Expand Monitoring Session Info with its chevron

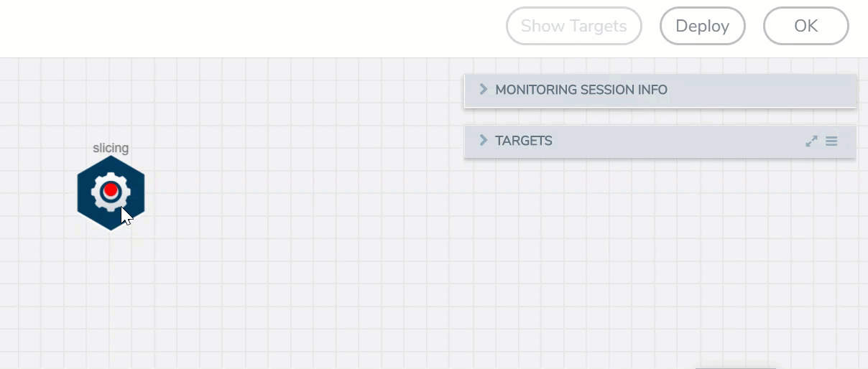point(483,90)
